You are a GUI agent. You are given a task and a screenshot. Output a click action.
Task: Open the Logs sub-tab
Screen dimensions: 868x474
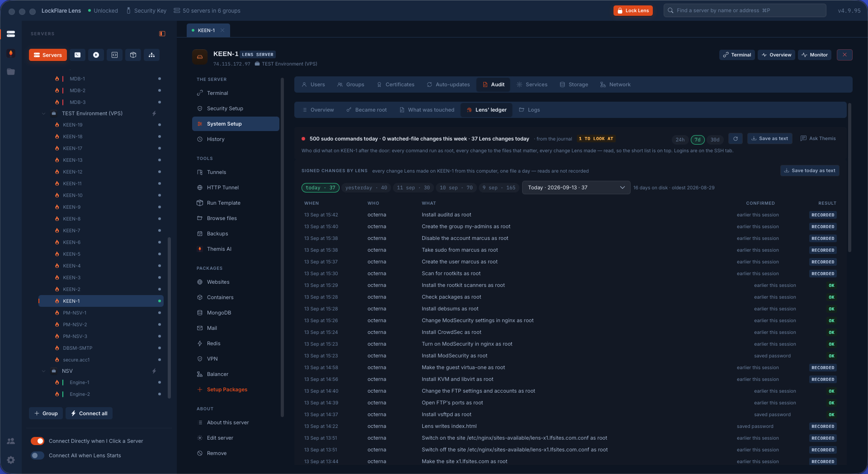[x=529, y=110]
